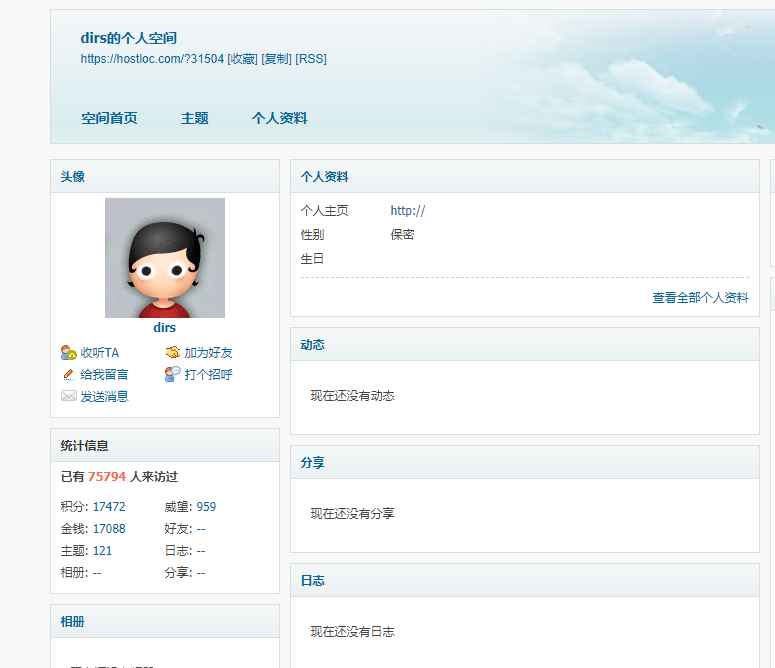Click the [复制] link in header

pos(276,59)
